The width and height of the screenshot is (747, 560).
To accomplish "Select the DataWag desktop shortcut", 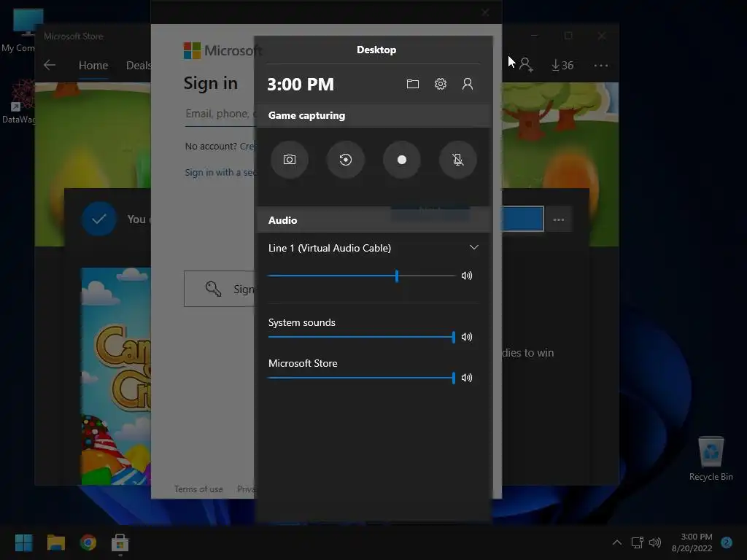I will point(19,101).
